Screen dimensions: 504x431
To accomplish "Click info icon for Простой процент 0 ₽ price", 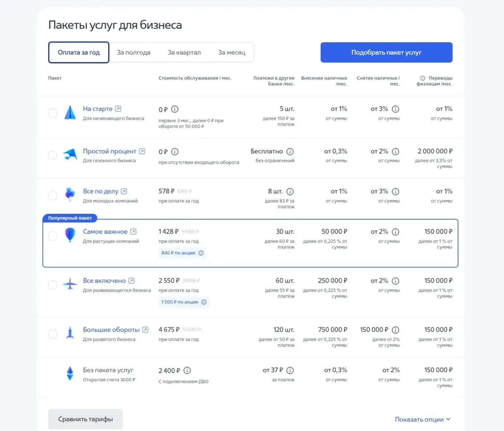I will 175,152.
